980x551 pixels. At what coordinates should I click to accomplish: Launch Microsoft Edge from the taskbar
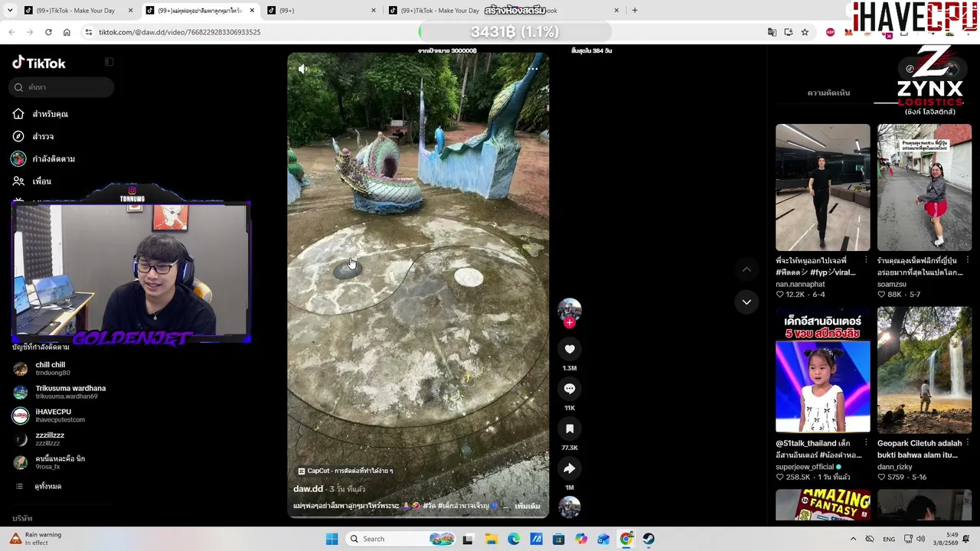[514, 539]
